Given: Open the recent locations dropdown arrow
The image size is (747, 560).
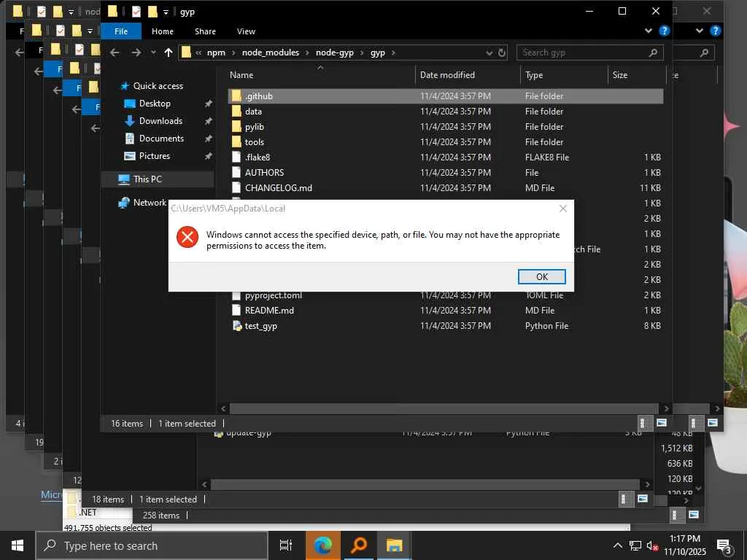Looking at the screenshot, I should (153, 52).
